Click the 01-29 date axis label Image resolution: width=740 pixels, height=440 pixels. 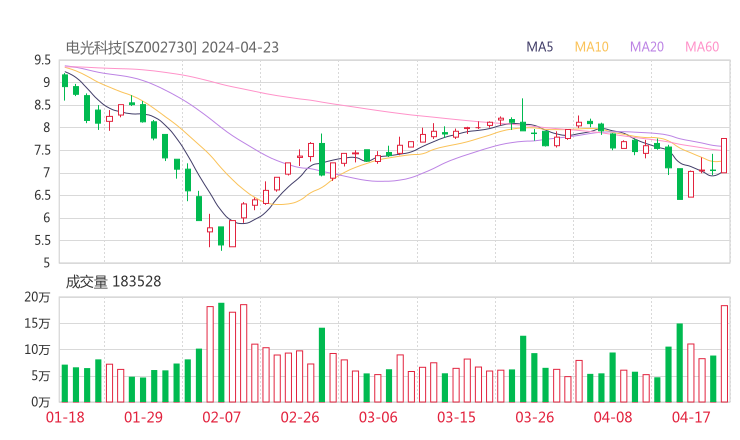[x=143, y=417]
